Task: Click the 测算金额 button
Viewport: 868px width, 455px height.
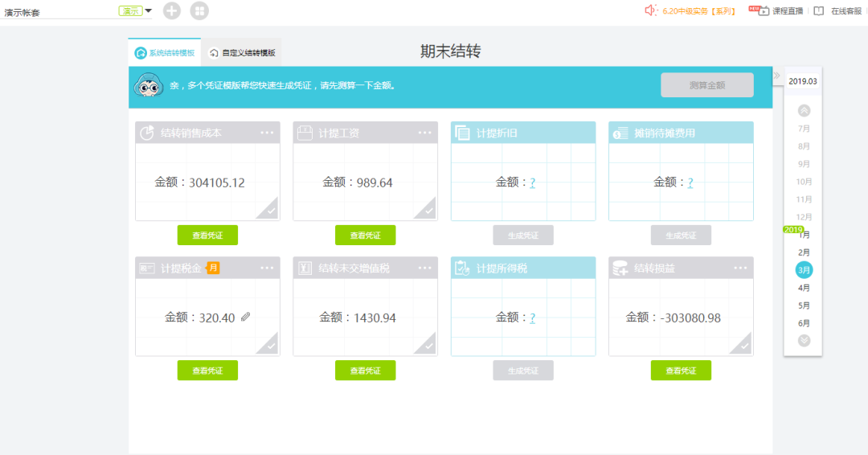Action: point(706,85)
